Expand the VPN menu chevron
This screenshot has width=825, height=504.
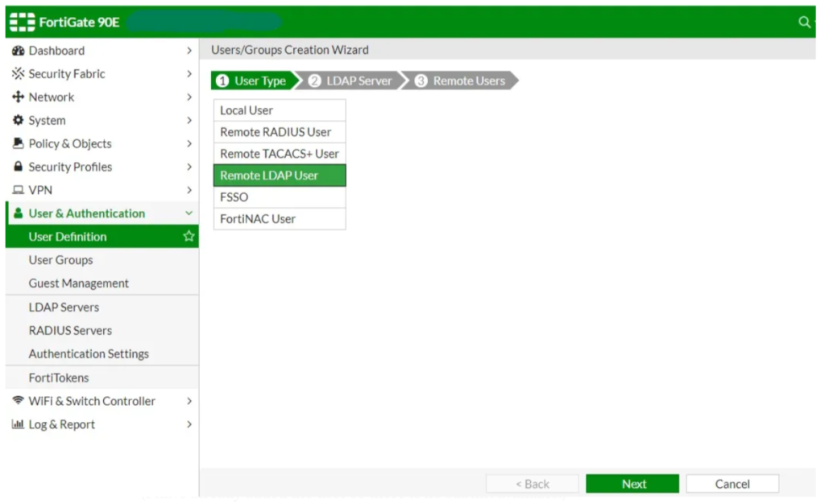pos(189,190)
